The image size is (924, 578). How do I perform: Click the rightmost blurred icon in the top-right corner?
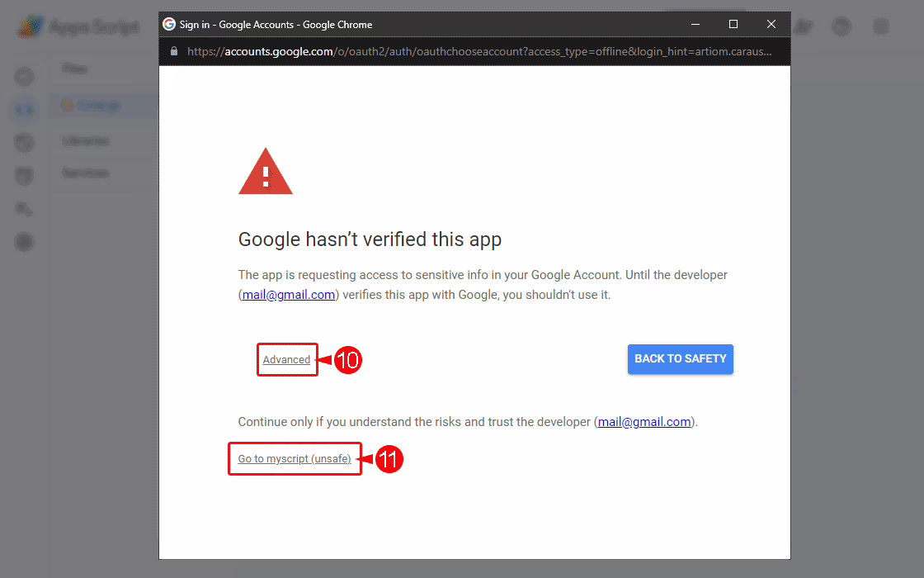tap(881, 26)
